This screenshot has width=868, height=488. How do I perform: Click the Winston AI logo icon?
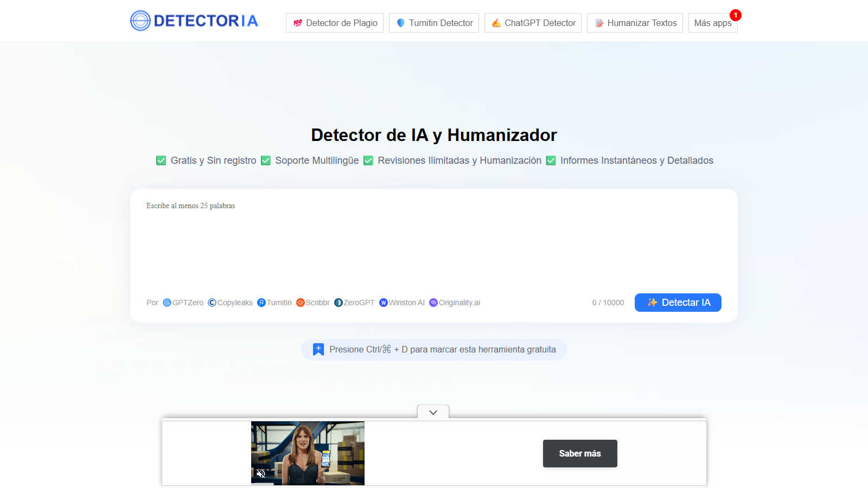(x=384, y=303)
